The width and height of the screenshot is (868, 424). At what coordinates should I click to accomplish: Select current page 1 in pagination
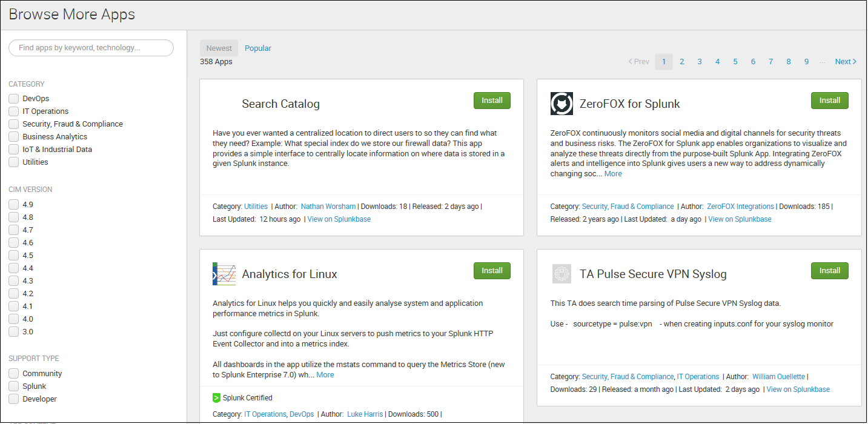pos(664,62)
